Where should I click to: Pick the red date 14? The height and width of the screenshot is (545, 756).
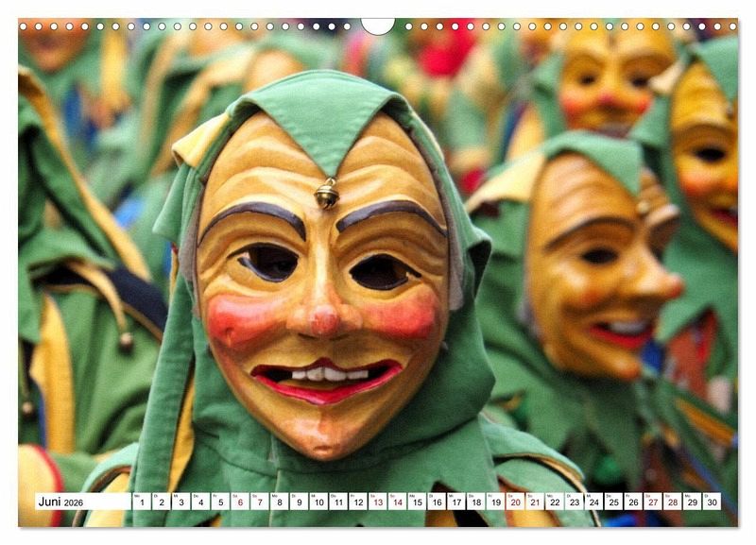[398, 502]
